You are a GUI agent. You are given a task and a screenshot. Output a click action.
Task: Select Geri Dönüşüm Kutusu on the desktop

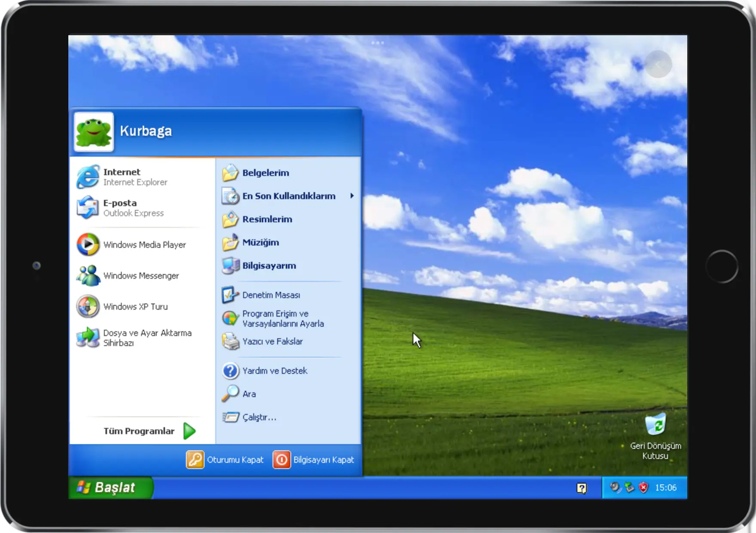point(655,436)
